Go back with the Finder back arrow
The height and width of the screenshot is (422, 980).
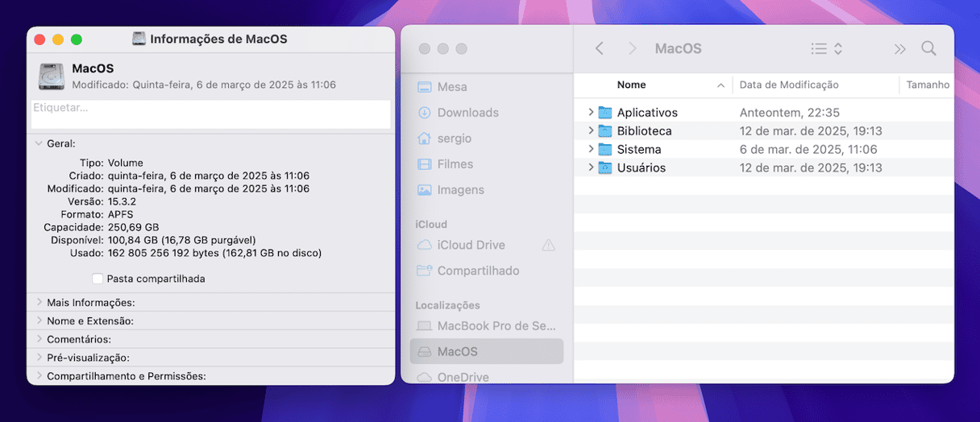pyautogui.click(x=599, y=48)
